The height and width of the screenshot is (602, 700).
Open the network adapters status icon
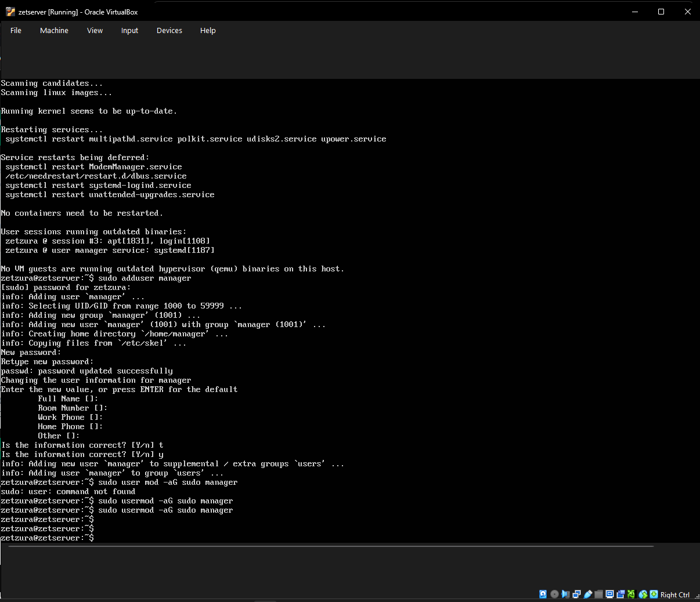[576, 594]
